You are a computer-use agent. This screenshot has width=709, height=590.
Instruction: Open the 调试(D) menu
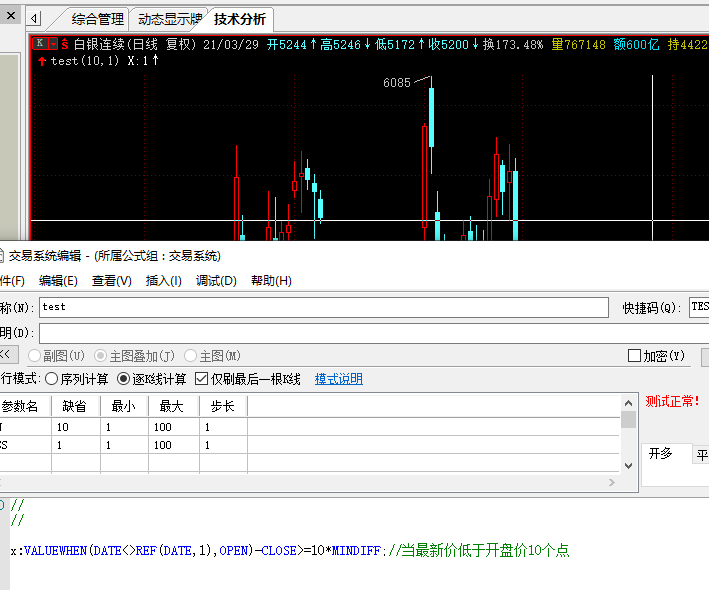[x=216, y=281]
